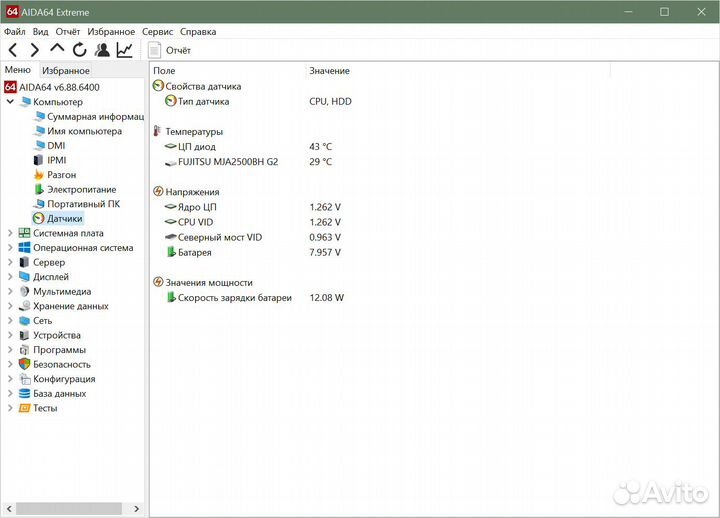Expand the Системная плата node
Screen dimensions: 720x518
click(x=10, y=233)
